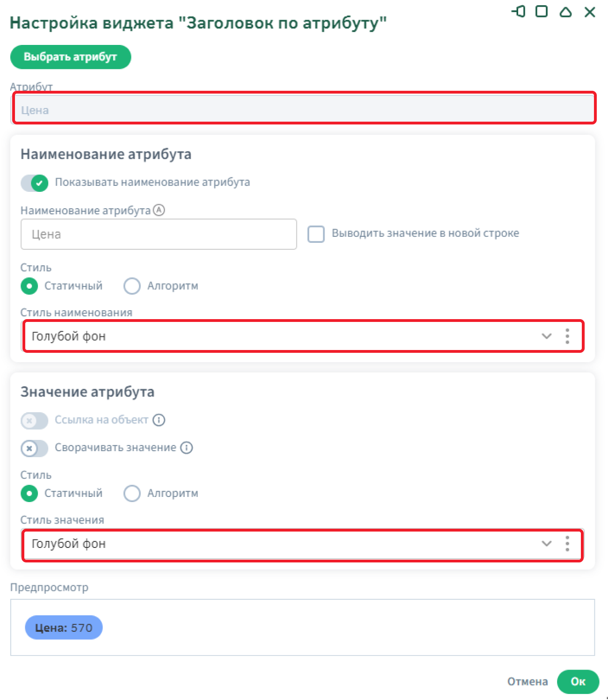The width and height of the screenshot is (608, 700).
Task: Click Отмена to cancel
Action: tap(528, 682)
